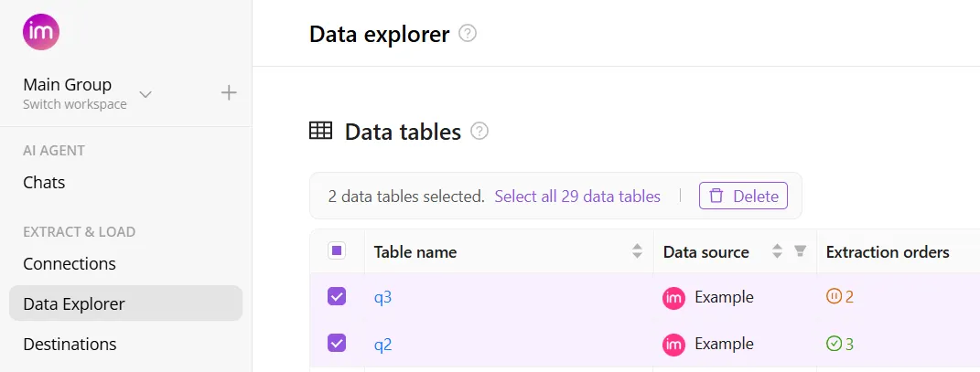Open Chats in the sidebar
This screenshot has width=980, height=372.
pos(44,182)
